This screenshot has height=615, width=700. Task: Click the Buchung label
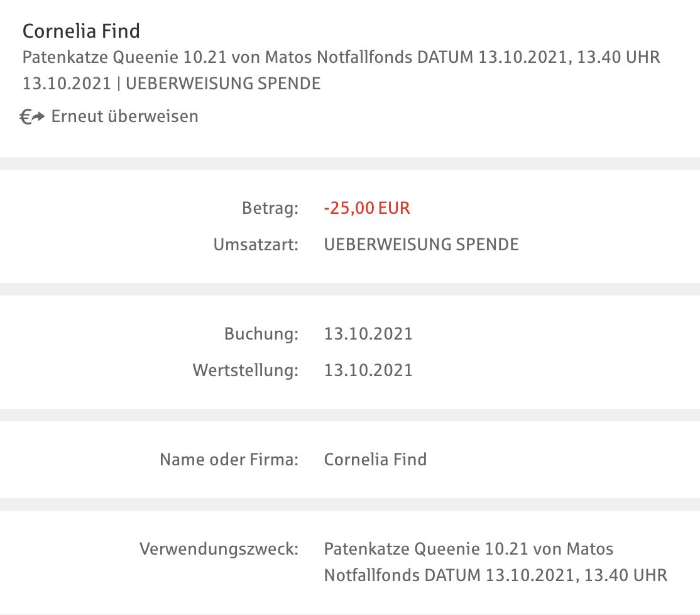(261, 334)
